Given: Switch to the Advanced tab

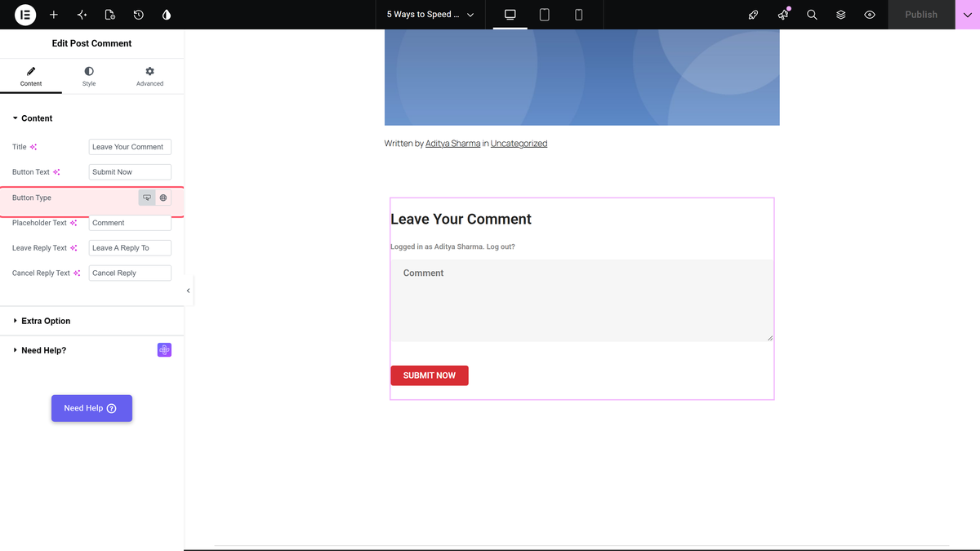Looking at the screenshot, I should [x=149, y=78].
